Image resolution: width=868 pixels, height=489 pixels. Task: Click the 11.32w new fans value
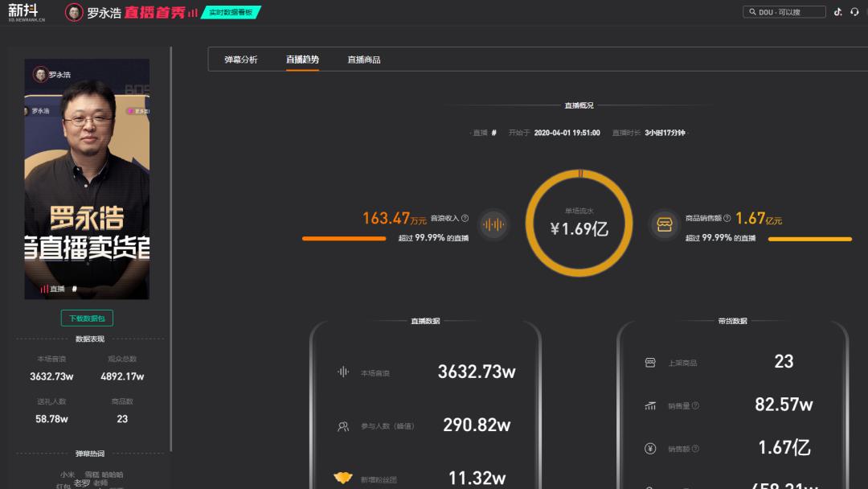point(477,478)
